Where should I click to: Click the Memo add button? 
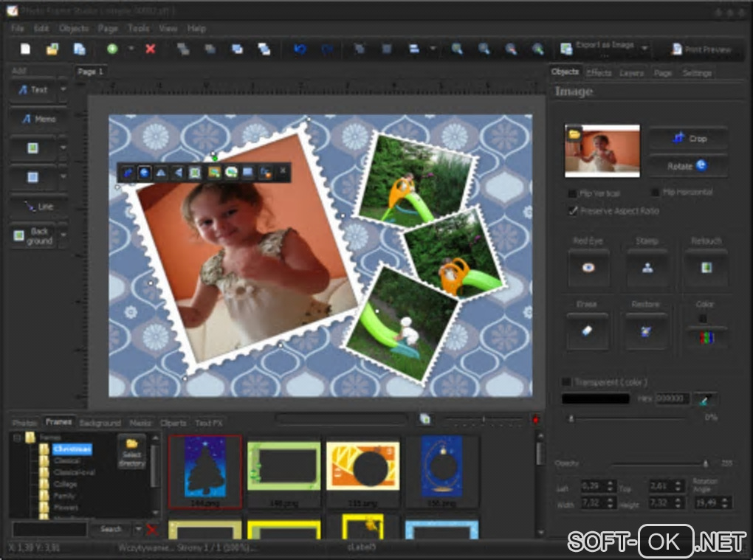(38, 119)
